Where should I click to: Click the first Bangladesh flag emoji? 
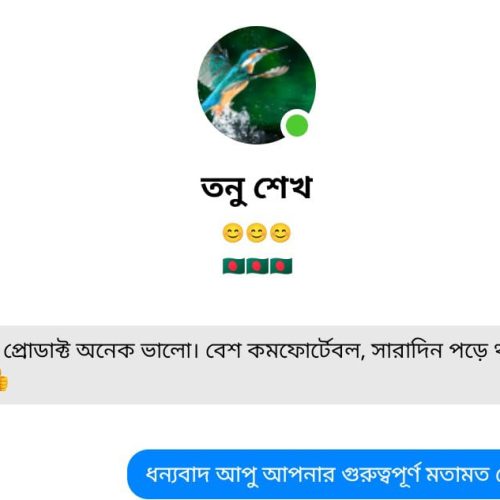point(233,266)
